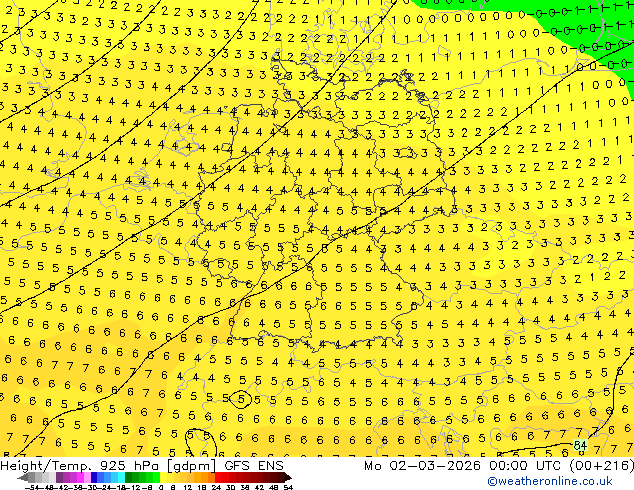This screenshot has width=634, height=490.
Task: Select the bright red legend swatch above 24
Action: [218, 477]
